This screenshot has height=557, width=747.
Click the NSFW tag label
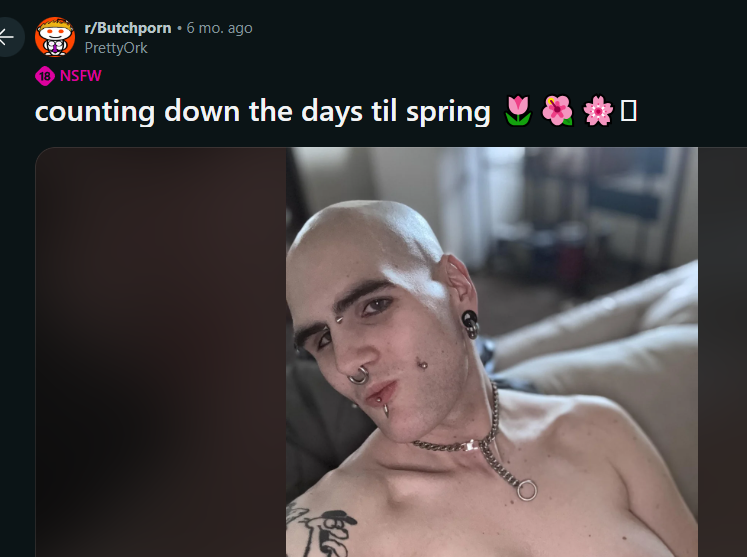click(x=81, y=76)
